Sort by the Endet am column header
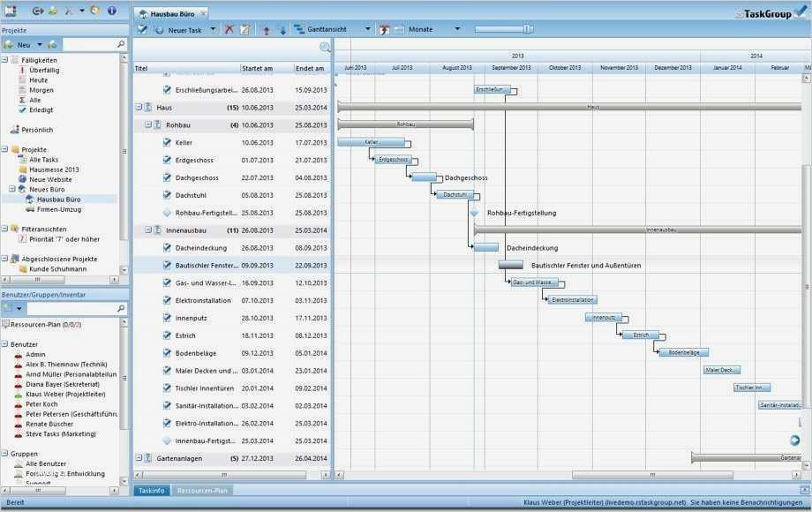This screenshot has height=512, width=812. pyautogui.click(x=312, y=68)
